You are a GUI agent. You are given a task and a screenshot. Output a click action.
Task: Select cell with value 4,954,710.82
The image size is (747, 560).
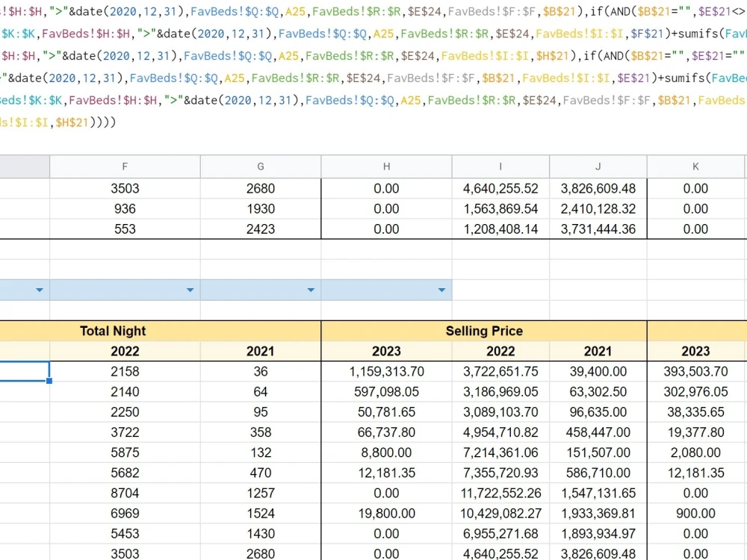point(500,432)
